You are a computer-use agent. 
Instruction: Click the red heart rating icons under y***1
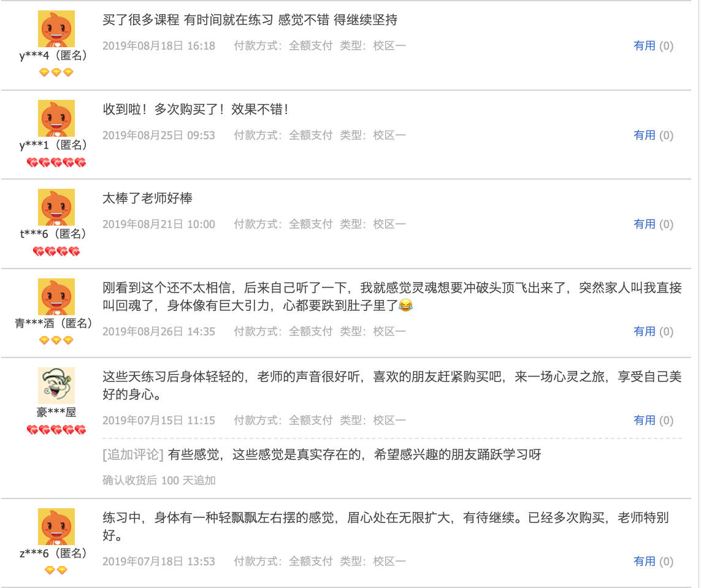56,162
